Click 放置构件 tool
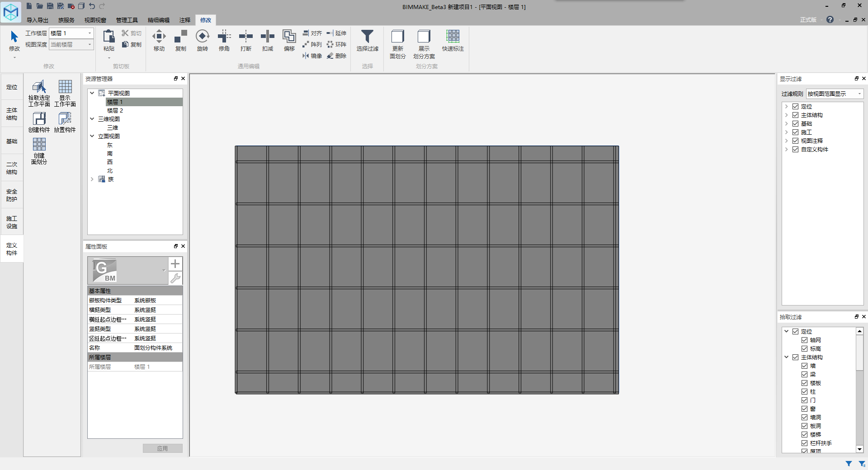 click(x=65, y=122)
